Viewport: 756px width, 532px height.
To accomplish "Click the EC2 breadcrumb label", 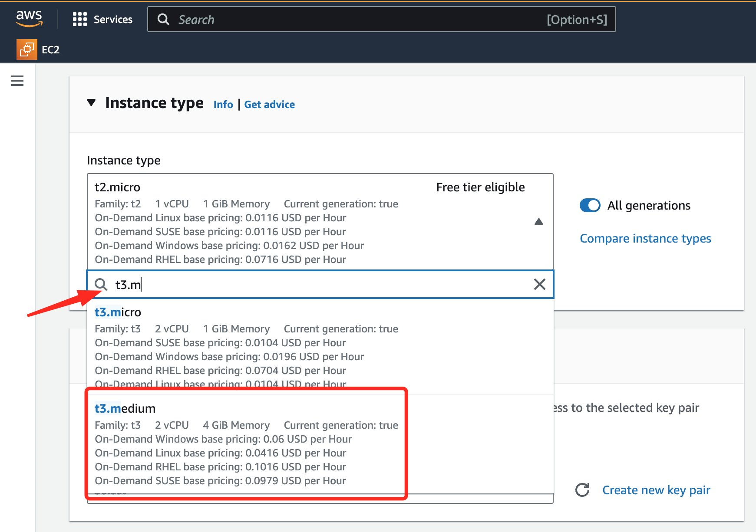I will (x=50, y=50).
